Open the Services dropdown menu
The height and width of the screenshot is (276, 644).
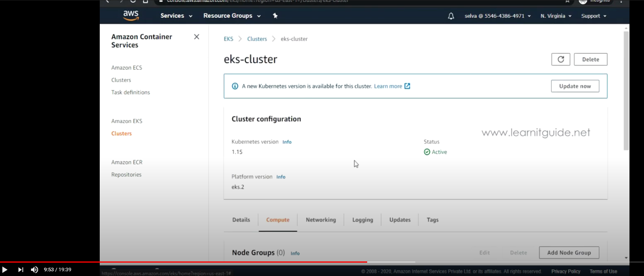tap(176, 16)
